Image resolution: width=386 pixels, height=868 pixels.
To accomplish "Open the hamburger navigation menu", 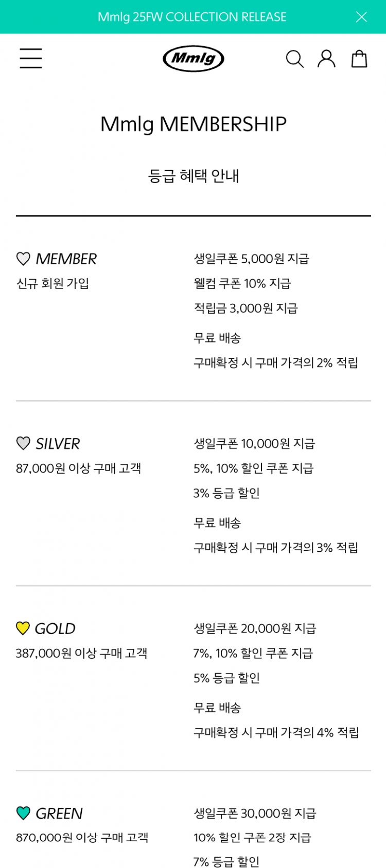I will coord(31,58).
